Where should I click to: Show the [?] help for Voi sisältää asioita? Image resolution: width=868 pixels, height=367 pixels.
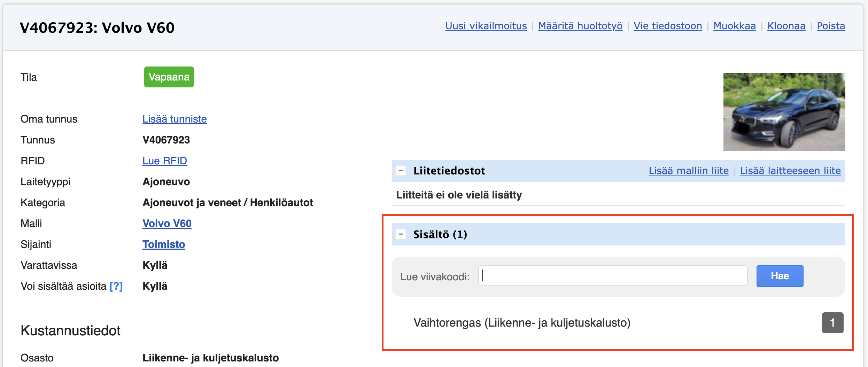(116, 286)
